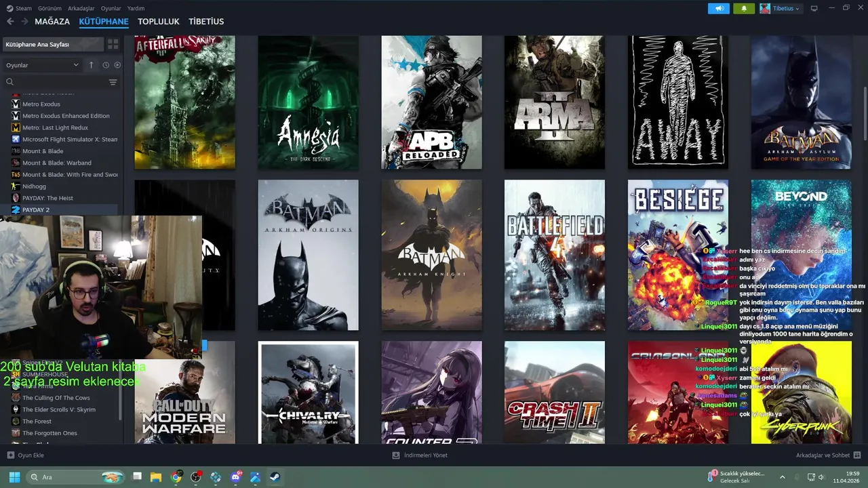Viewport: 868px width, 488px height.
Task: Open the green notifications bell
Action: click(x=744, y=8)
